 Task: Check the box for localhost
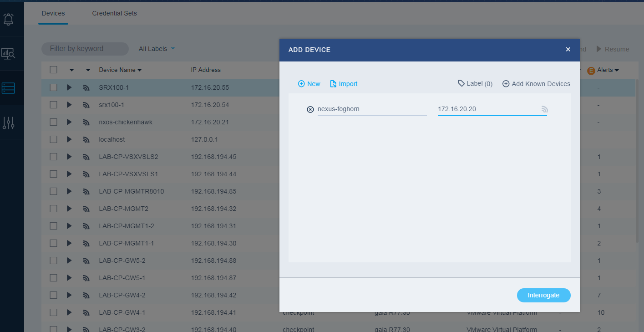tap(54, 139)
